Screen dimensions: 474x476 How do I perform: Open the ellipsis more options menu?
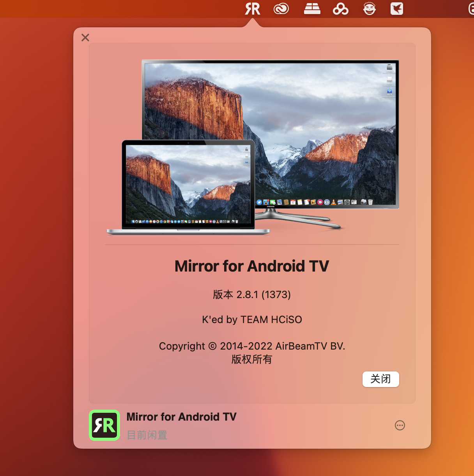(x=400, y=425)
